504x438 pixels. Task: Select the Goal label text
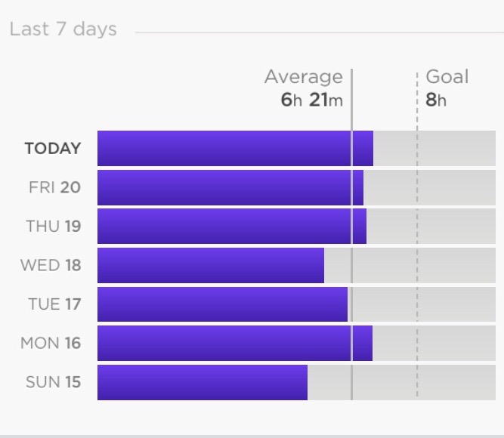coord(447,77)
